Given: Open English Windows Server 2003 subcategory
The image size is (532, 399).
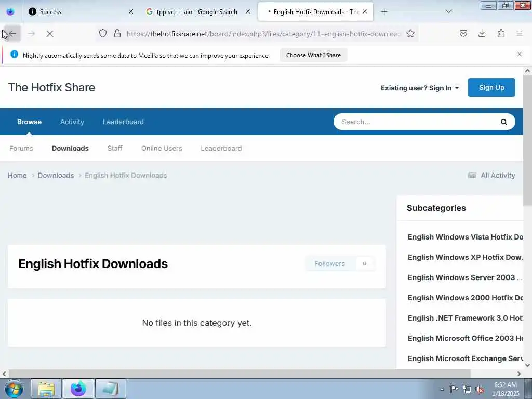Looking at the screenshot, I should [465, 277].
